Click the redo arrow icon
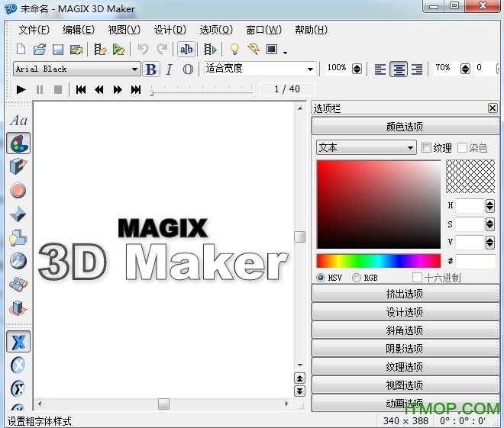The width and height of the screenshot is (504, 428). (x=162, y=49)
